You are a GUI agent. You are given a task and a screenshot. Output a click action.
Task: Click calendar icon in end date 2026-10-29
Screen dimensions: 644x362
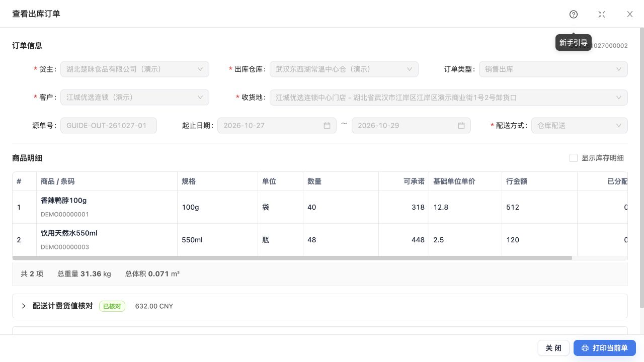(x=461, y=125)
